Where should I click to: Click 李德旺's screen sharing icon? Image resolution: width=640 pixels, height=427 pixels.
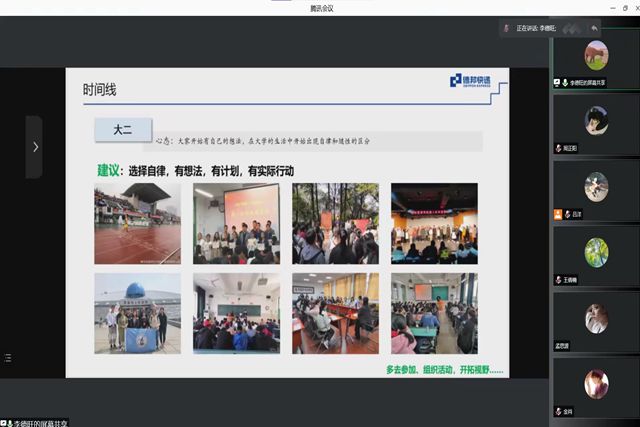click(557, 82)
